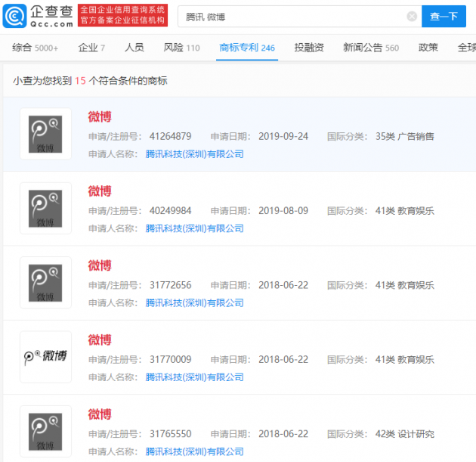
Task: Open the 人员 tab
Action: click(x=134, y=48)
